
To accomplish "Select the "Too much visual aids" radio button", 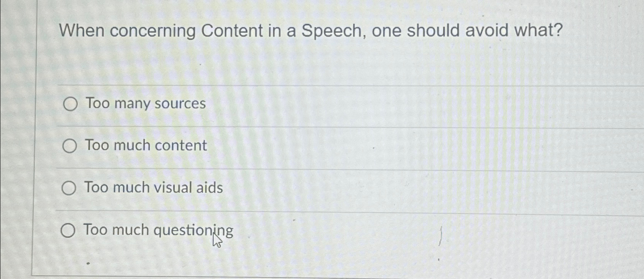I will [x=69, y=187].
